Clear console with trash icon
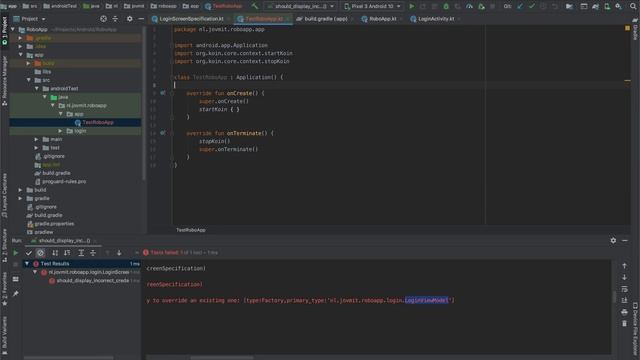Image resolution: width=640 pixels, height=360 pixels. pyautogui.click(x=624, y=323)
